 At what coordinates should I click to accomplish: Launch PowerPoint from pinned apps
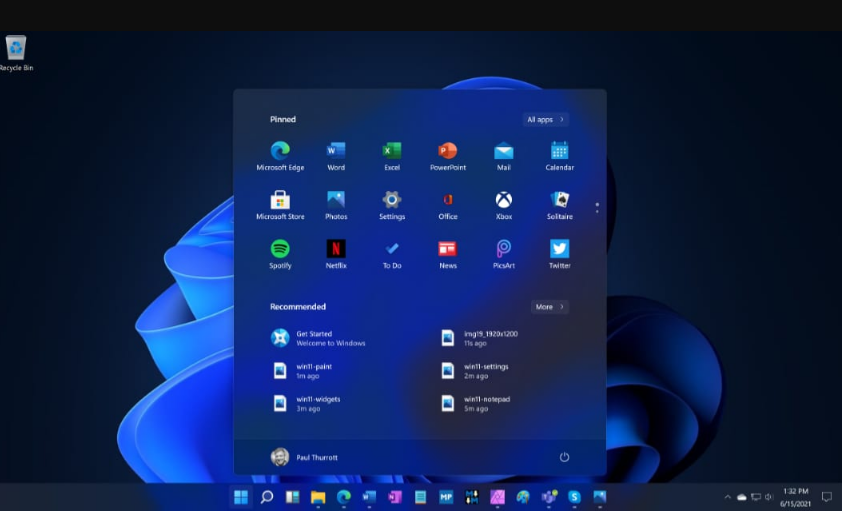(x=447, y=156)
